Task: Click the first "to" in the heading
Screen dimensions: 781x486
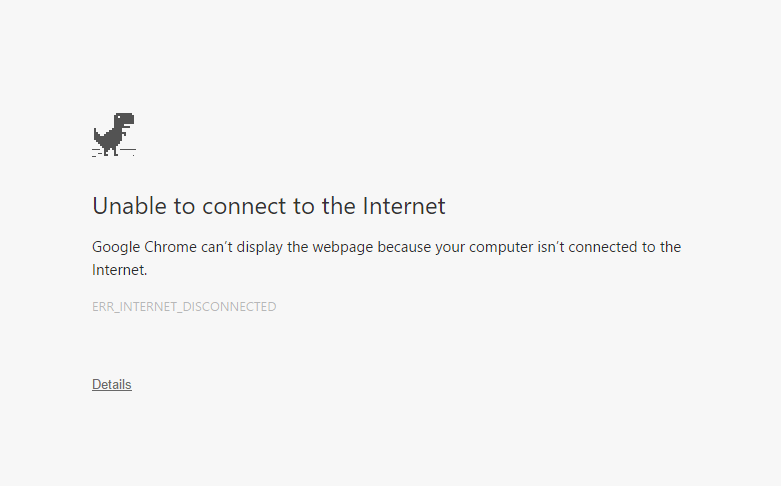Action: coord(184,206)
